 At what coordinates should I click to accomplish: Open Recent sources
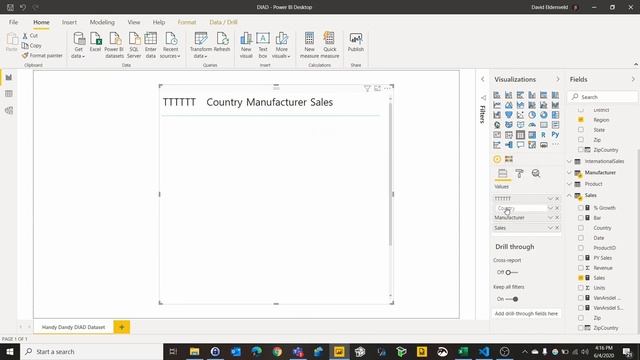170,45
